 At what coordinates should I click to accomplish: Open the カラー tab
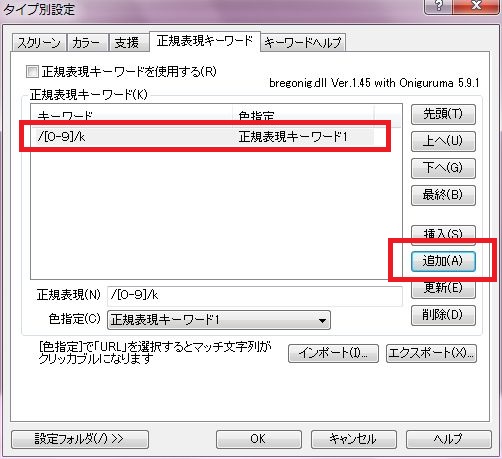87,43
